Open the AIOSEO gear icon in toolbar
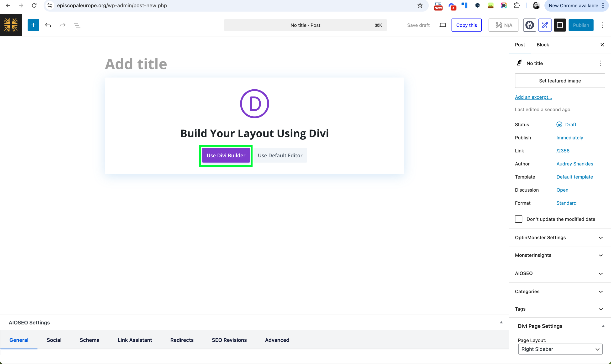The width and height of the screenshot is (611, 364). click(x=529, y=25)
